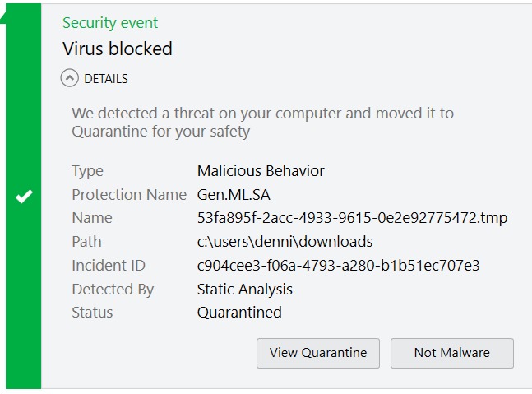Select the Virus blocked title
Screen dimensions: 532x394
[x=118, y=49]
